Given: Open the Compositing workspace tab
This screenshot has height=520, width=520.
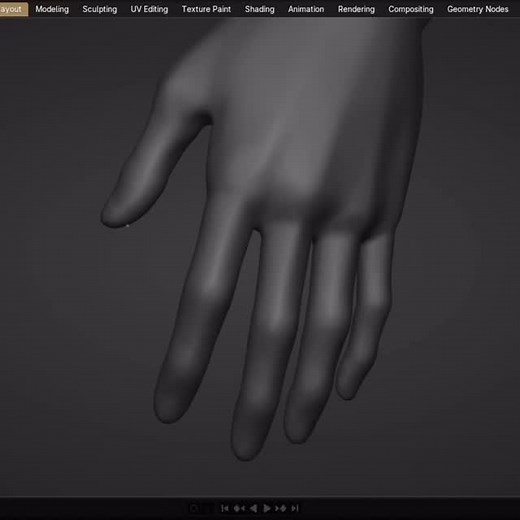Looking at the screenshot, I should click(411, 9).
